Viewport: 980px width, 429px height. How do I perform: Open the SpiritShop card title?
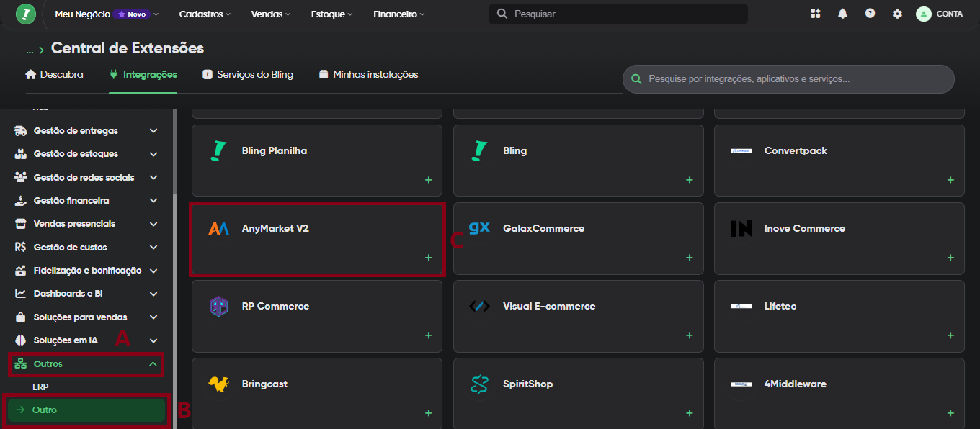[527, 384]
